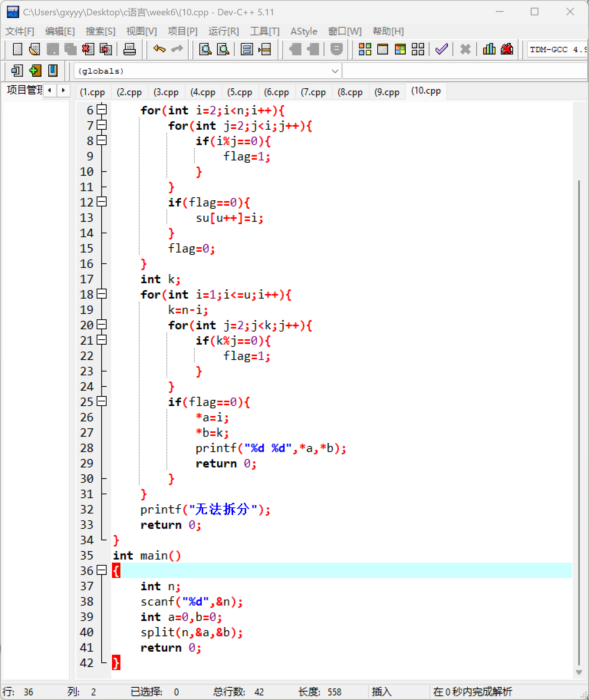Click the Stop execution X icon
Image resolution: width=589 pixels, height=700 pixels.
(x=465, y=49)
